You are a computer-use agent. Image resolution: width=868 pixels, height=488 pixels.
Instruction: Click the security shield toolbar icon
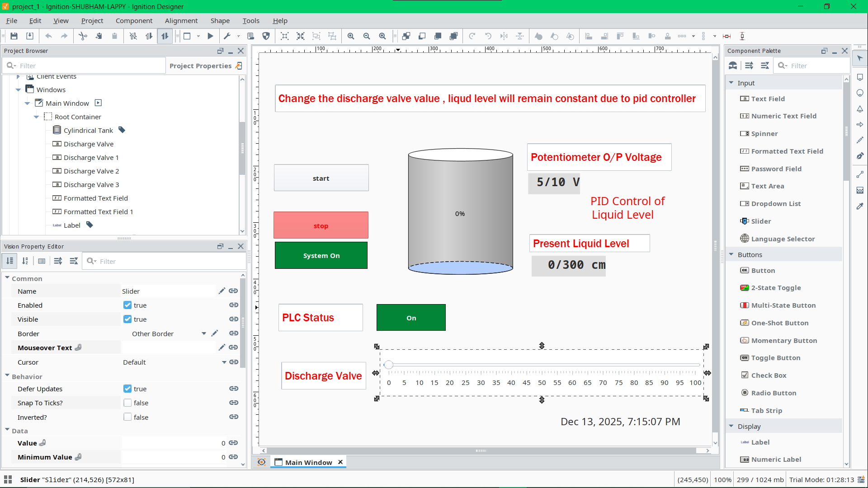pos(266,36)
